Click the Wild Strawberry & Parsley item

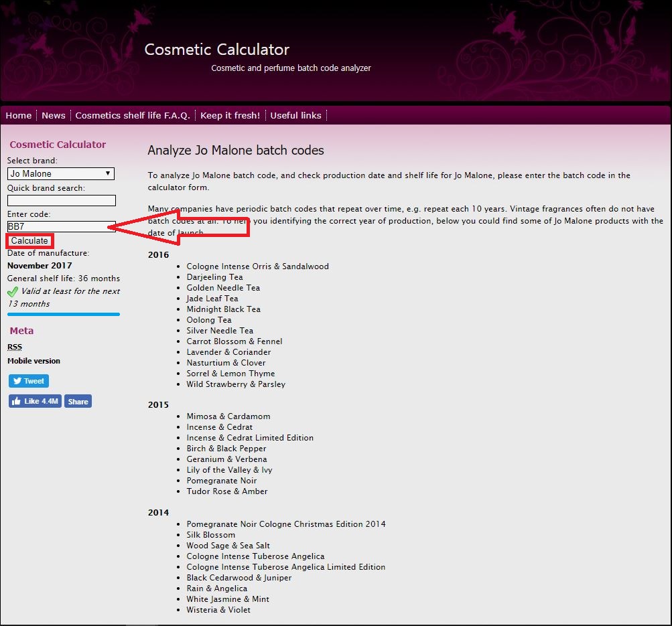tap(236, 384)
